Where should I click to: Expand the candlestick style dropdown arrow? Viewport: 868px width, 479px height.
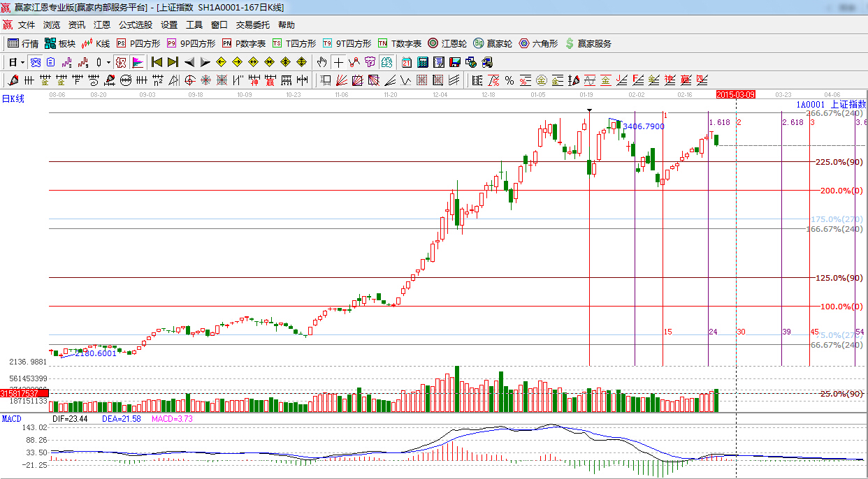[x=108, y=62]
